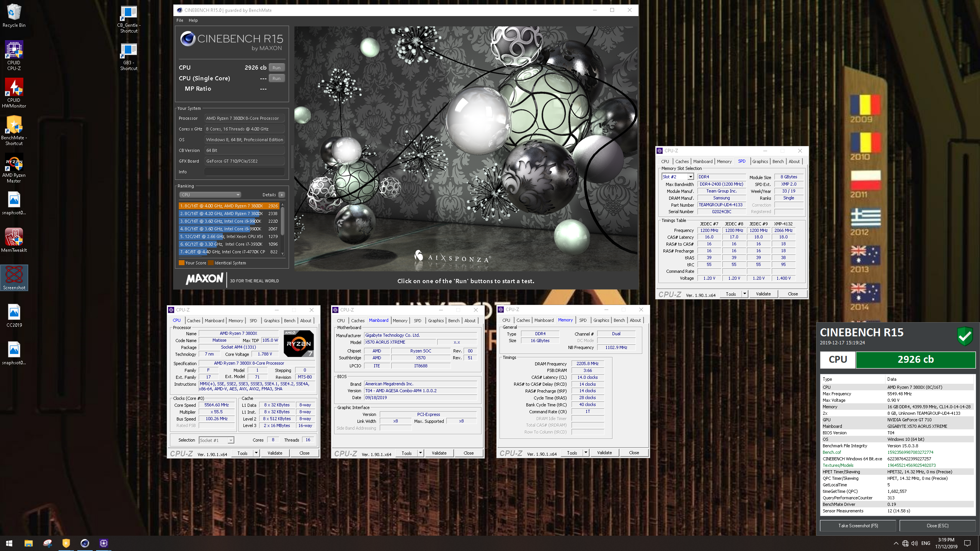Open Tools dropdown arrow in Mainboard window
This screenshot has height=551, width=980.
pyautogui.click(x=420, y=453)
